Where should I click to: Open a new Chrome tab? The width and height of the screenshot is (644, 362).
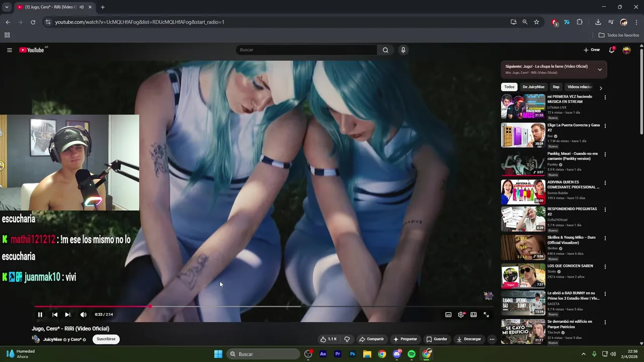click(103, 7)
